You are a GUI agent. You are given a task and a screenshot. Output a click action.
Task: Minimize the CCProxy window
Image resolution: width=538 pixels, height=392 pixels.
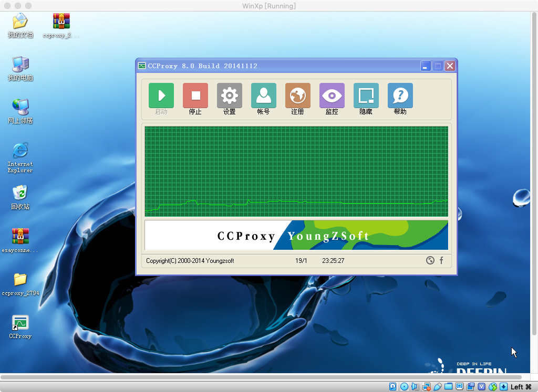[x=426, y=66]
